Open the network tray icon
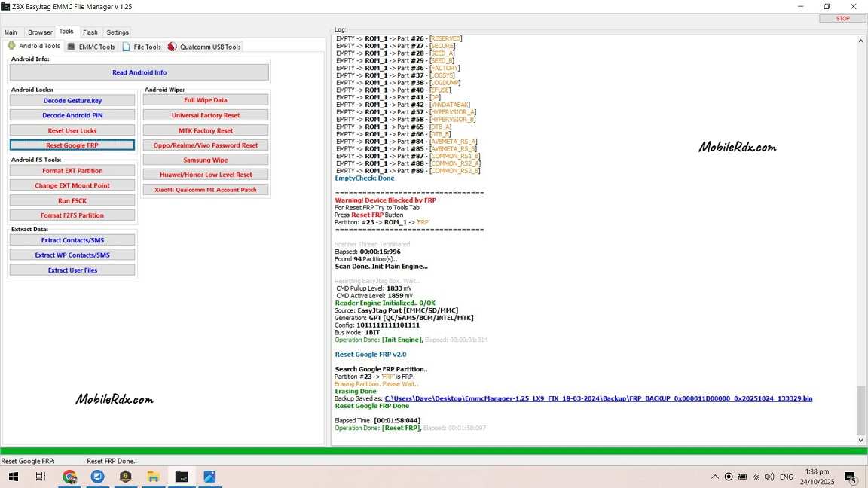This screenshot has width=868, height=488. click(x=756, y=477)
